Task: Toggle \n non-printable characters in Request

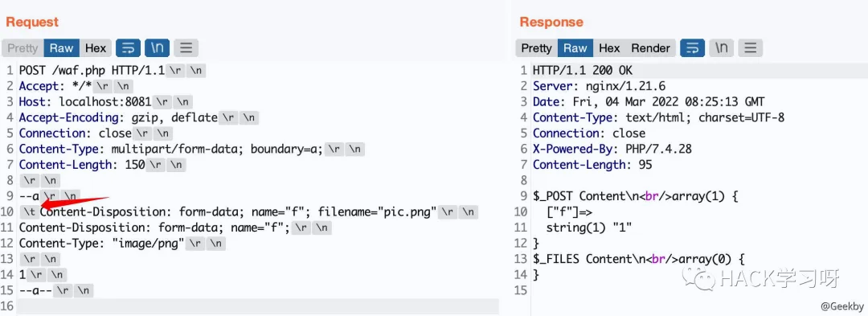Action: pyautogui.click(x=158, y=48)
